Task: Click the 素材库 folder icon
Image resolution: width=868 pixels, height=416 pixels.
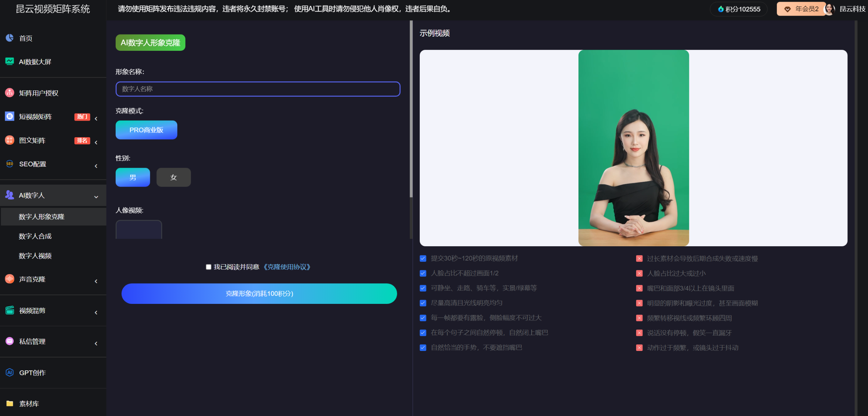Action: (9, 403)
